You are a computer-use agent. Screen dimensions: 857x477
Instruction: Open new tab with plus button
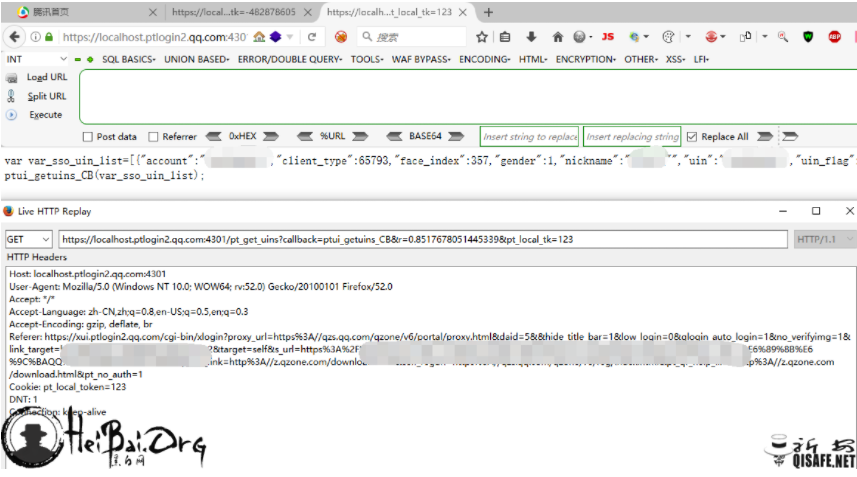pyautogui.click(x=488, y=12)
